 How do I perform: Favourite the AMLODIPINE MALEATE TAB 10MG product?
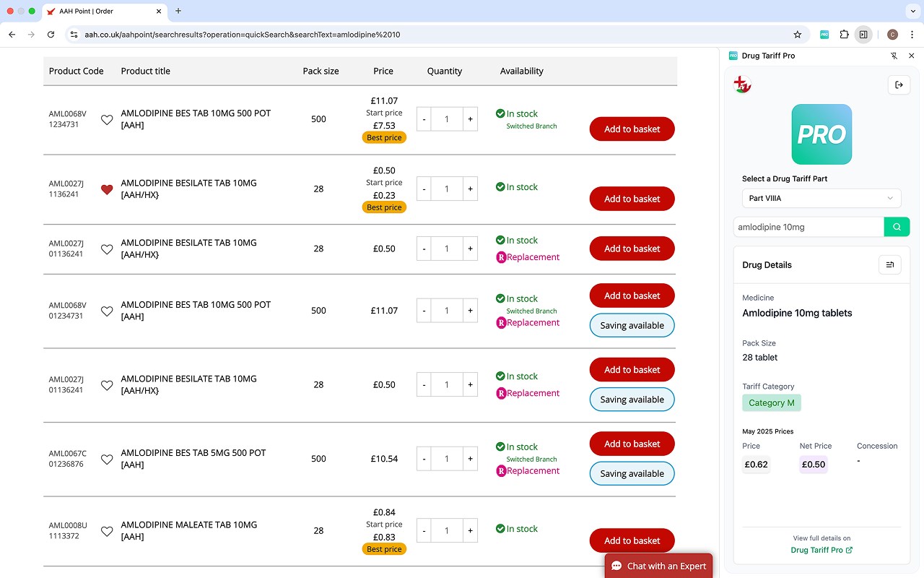107,532
